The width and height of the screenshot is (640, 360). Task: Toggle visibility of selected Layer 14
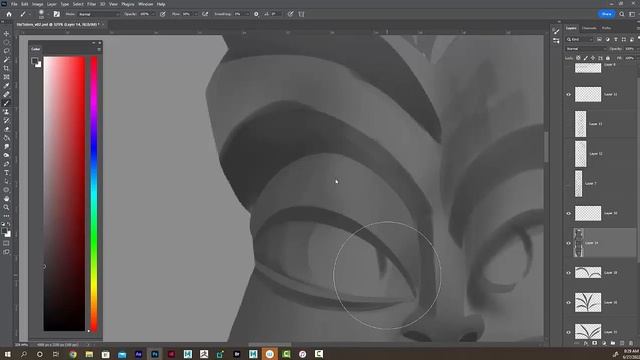pos(569,243)
